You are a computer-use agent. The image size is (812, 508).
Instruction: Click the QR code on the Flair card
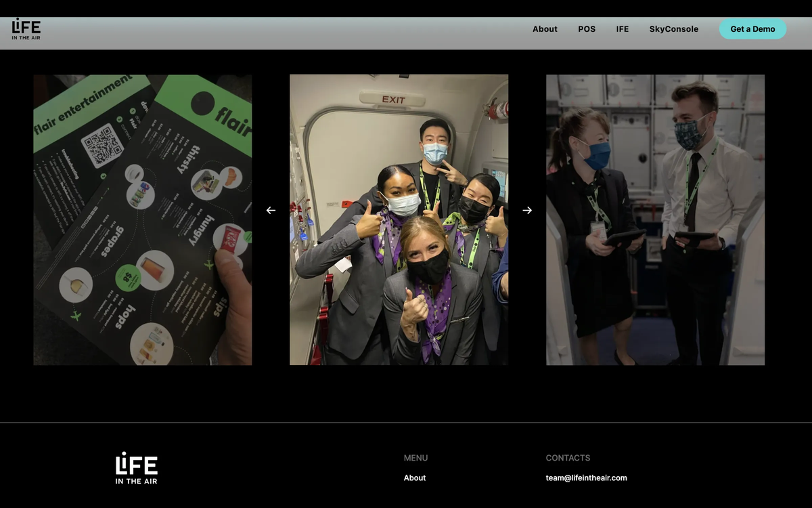(x=102, y=145)
